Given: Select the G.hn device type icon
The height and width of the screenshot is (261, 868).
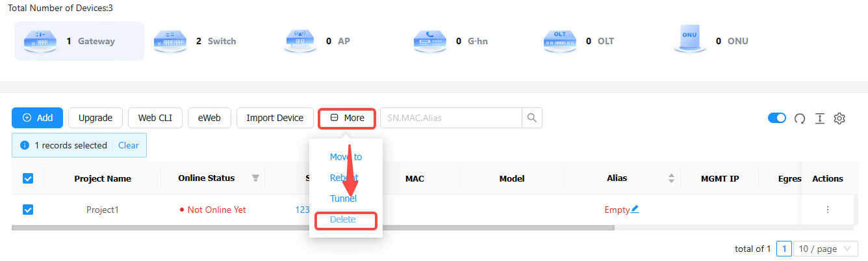Looking at the screenshot, I should click(430, 41).
